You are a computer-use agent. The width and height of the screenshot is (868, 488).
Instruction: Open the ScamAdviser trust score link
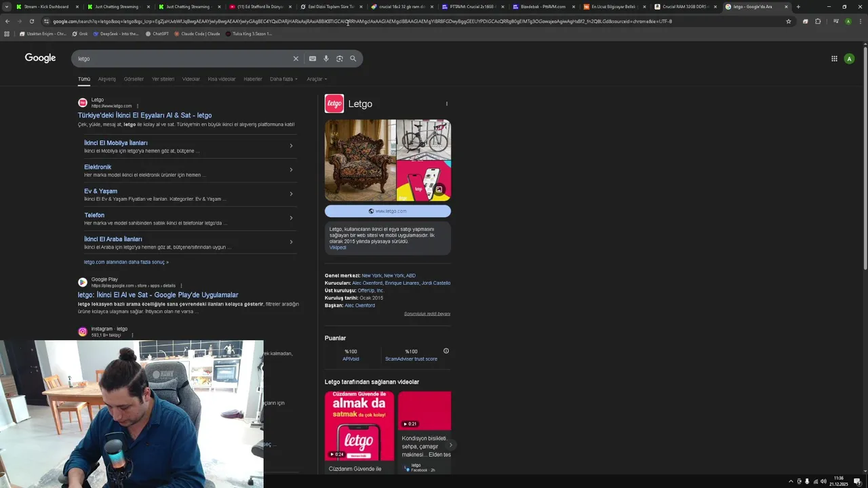coord(412,359)
